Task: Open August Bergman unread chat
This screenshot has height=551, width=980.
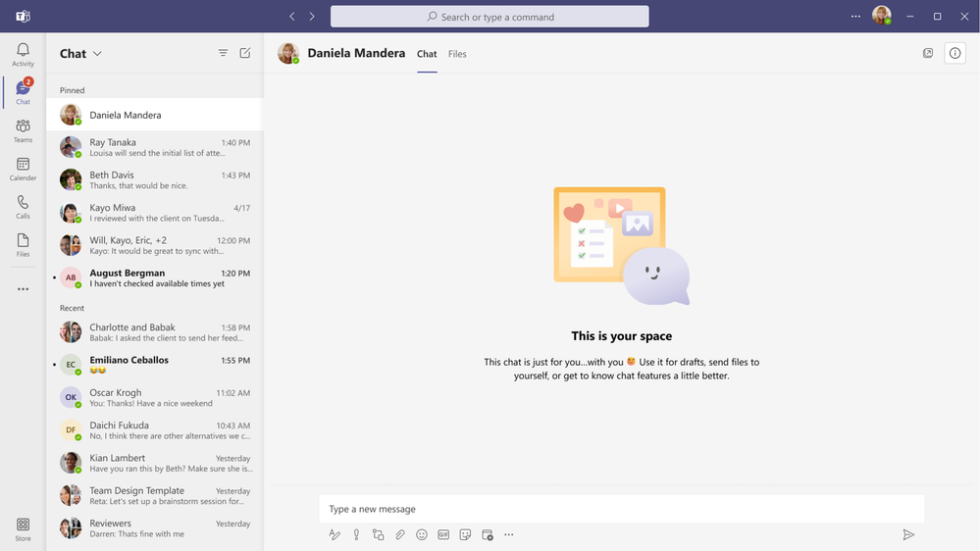Action: pyautogui.click(x=154, y=278)
